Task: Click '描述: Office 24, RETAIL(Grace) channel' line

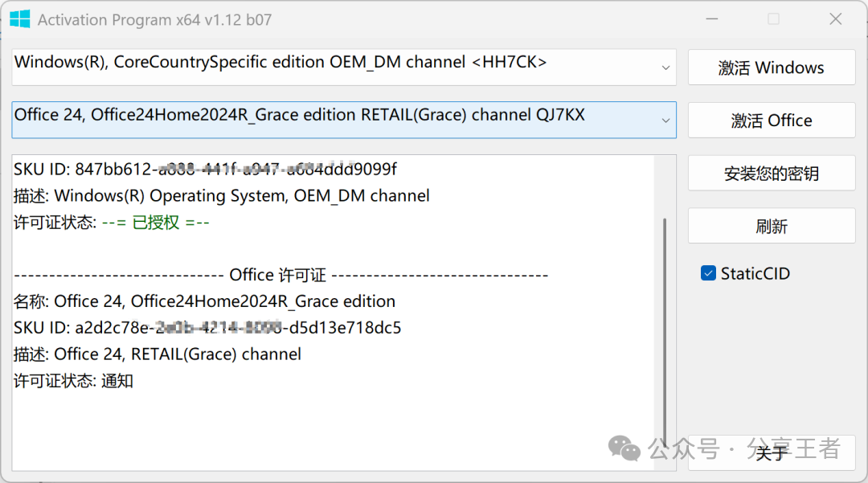Action: point(158,354)
